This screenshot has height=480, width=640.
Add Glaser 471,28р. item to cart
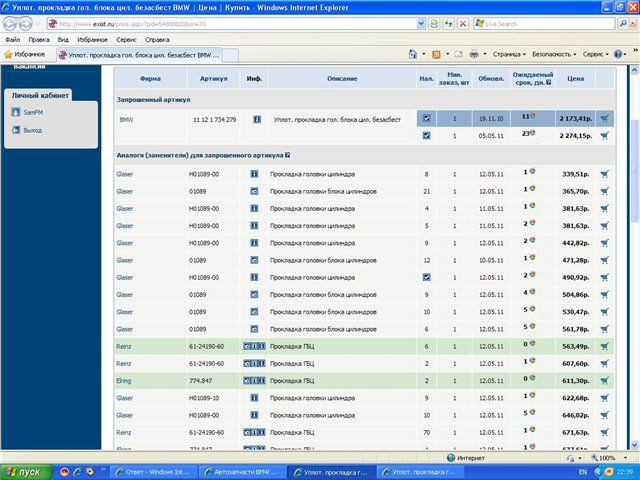click(x=604, y=260)
